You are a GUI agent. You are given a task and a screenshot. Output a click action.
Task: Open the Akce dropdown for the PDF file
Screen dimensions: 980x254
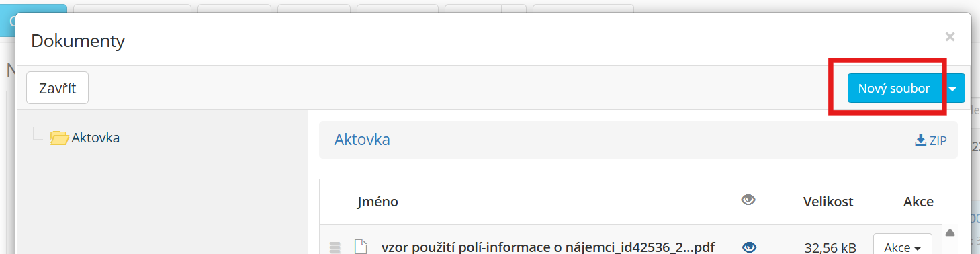(x=902, y=246)
